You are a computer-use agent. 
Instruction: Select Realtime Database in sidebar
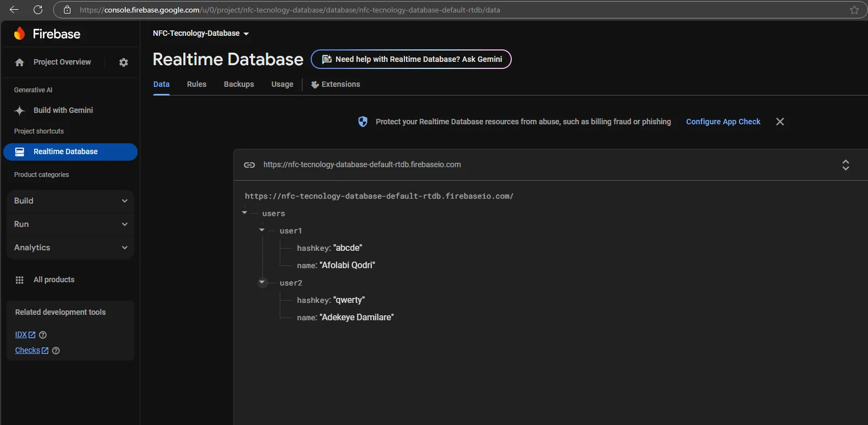[70, 152]
